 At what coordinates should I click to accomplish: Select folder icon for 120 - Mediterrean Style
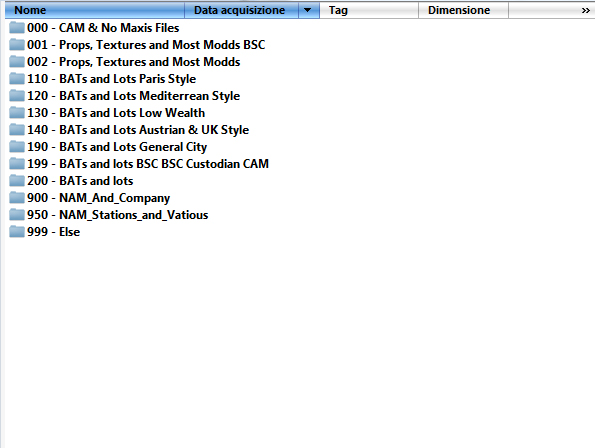17,96
